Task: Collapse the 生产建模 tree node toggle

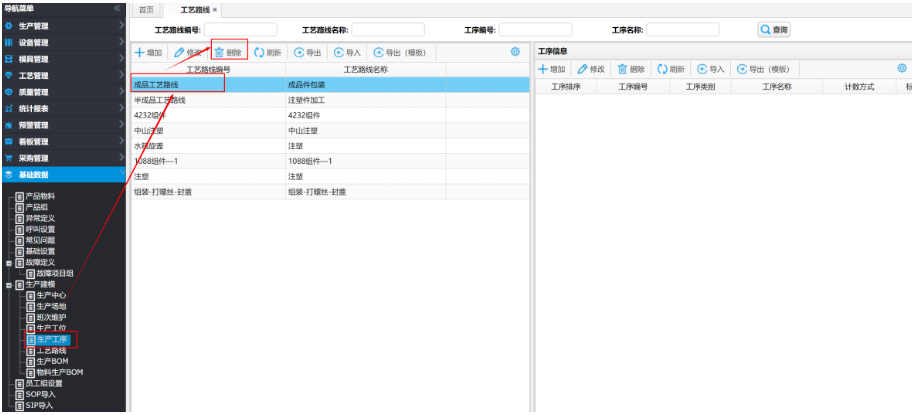Action: click(x=9, y=285)
